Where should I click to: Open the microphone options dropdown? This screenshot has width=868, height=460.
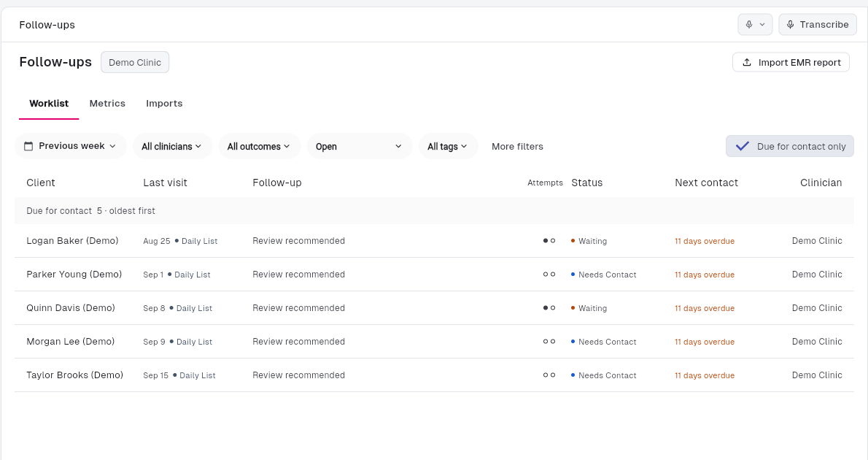point(755,24)
